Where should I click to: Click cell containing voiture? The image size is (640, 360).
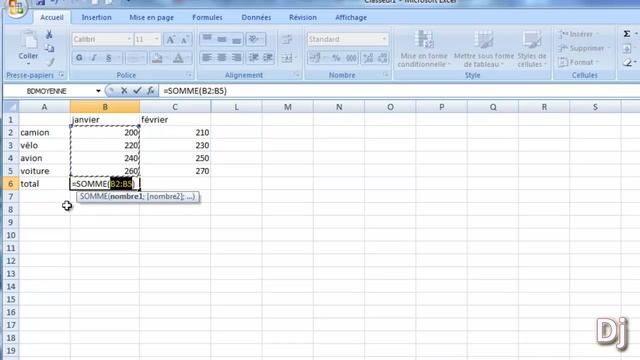point(44,171)
